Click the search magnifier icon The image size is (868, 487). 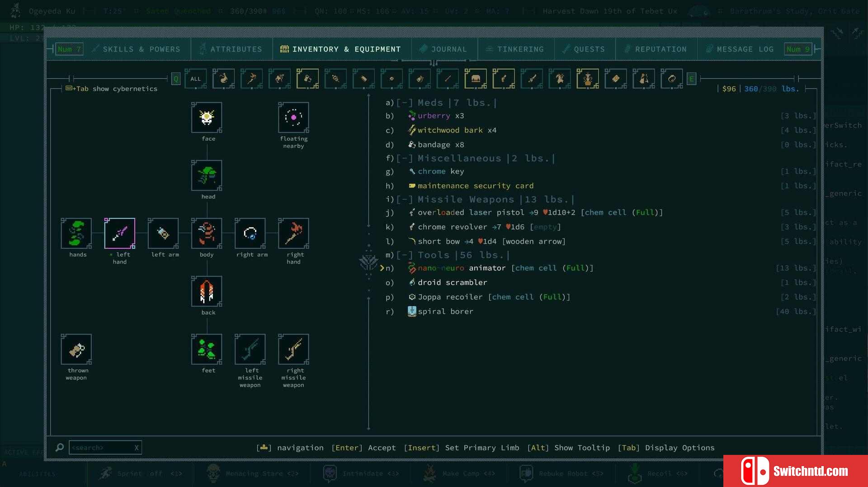click(x=60, y=447)
